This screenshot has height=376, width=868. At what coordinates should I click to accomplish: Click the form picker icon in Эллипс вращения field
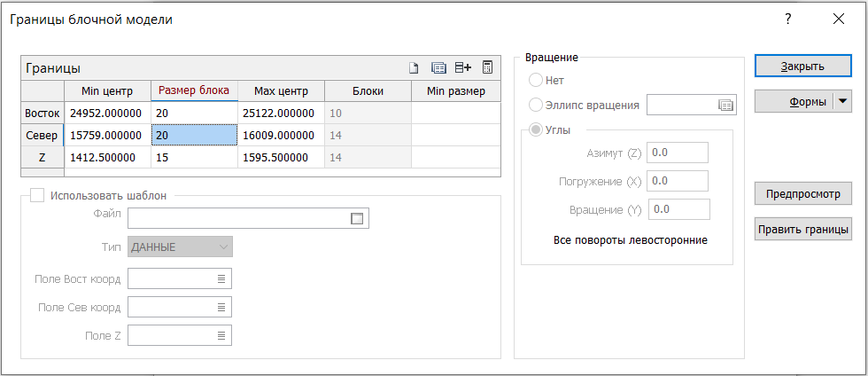click(x=725, y=105)
